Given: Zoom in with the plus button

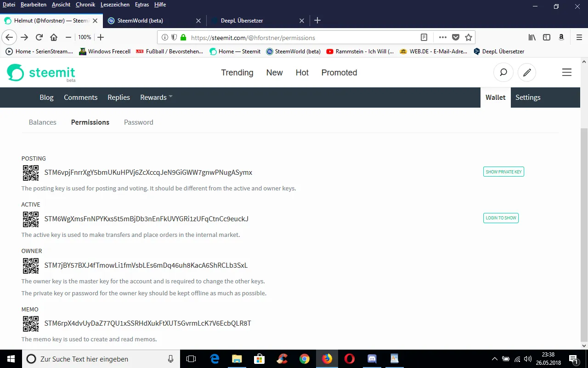Looking at the screenshot, I should click(x=101, y=37).
